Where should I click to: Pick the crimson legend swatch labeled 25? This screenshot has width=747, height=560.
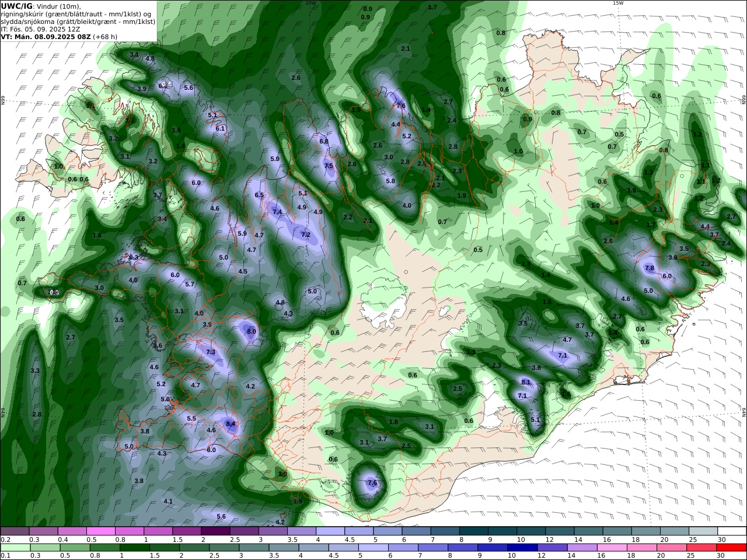[x=701, y=548]
